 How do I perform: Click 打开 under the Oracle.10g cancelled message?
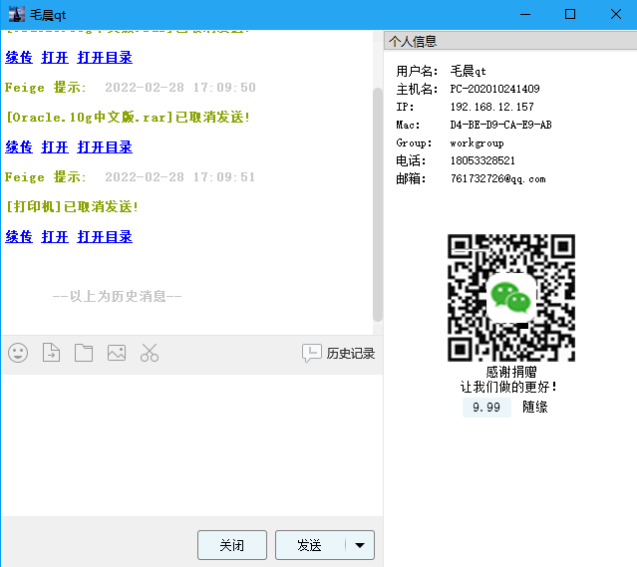[x=55, y=147]
